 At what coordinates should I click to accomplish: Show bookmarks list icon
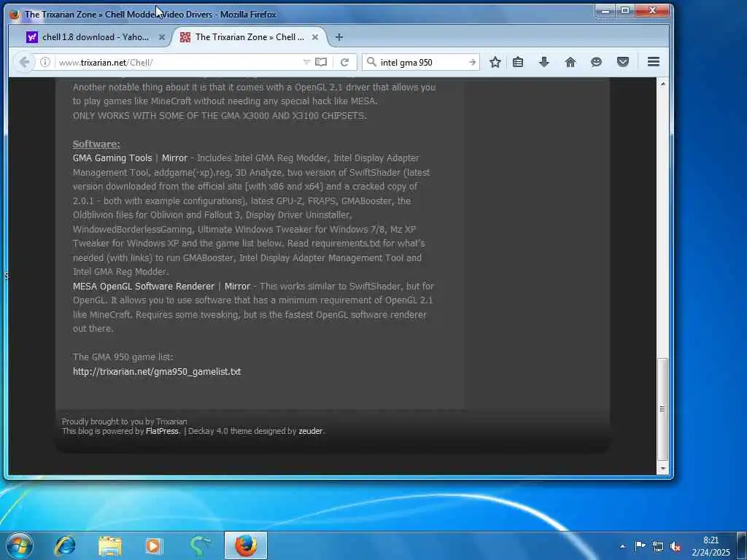[518, 62]
